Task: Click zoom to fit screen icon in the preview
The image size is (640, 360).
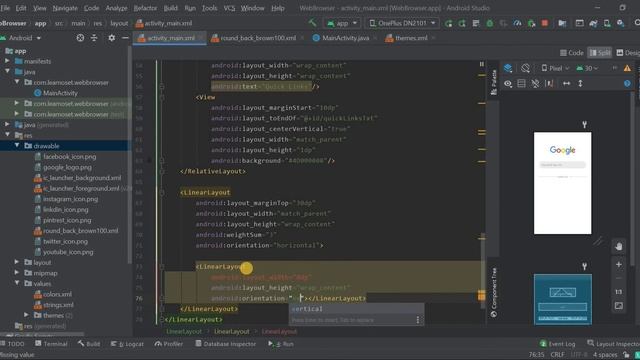Action: click(619, 306)
